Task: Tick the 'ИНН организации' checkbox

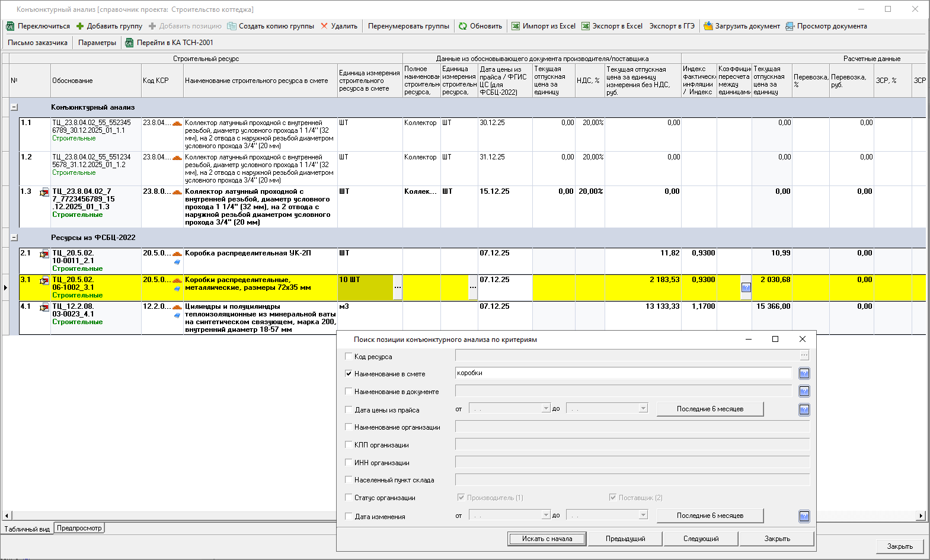Action: 349,463
